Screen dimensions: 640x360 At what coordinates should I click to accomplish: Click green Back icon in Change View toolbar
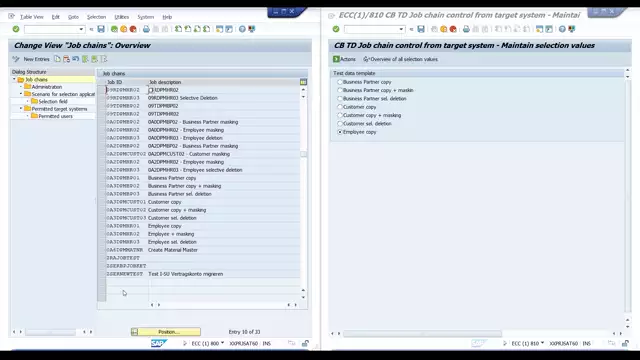point(114,29)
